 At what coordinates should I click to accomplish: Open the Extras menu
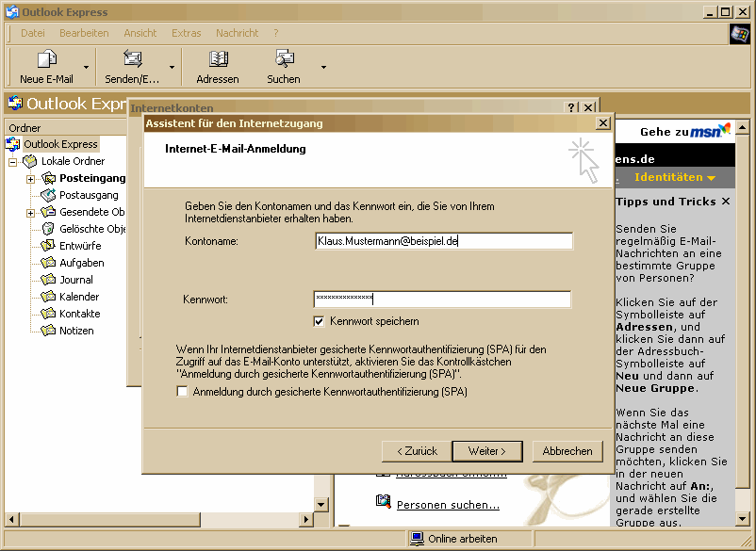186,33
